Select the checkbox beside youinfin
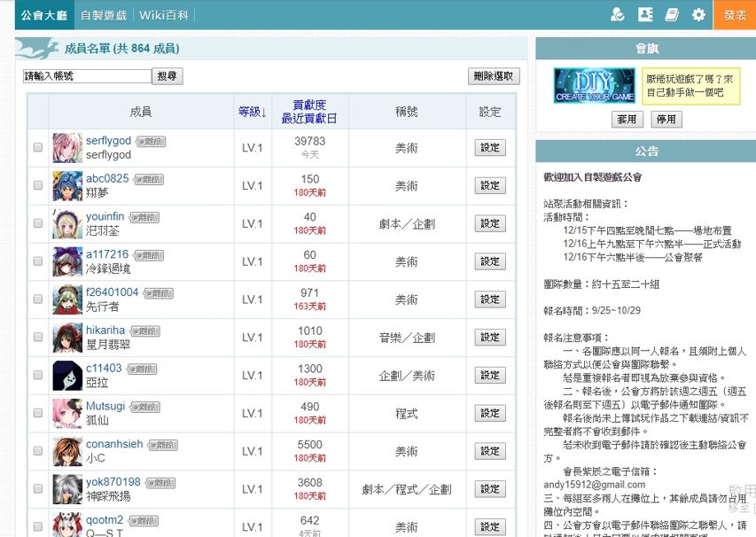 coord(38,224)
